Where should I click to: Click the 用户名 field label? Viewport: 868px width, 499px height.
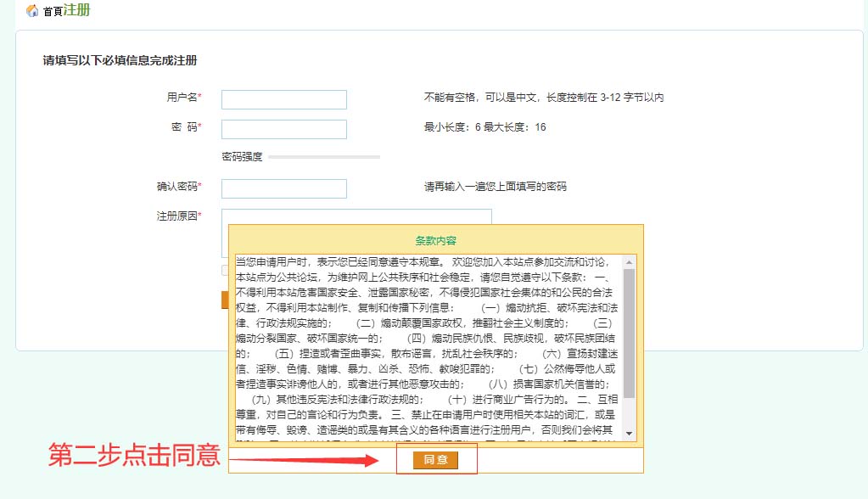point(182,98)
